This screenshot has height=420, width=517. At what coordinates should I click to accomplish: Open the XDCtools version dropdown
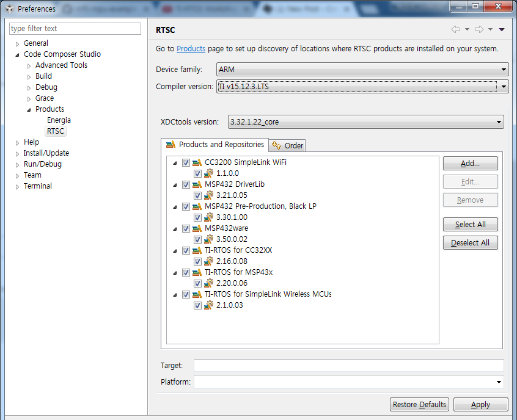click(x=365, y=122)
